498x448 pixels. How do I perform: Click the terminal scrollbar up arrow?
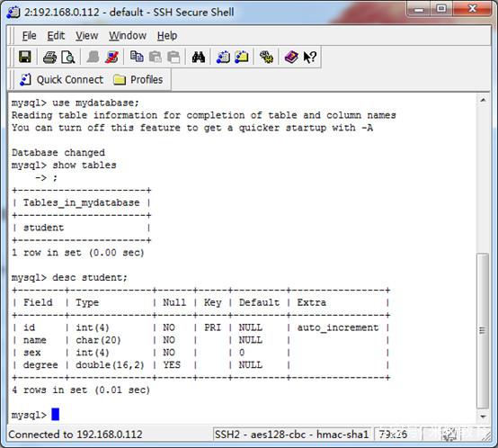pos(483,101)
